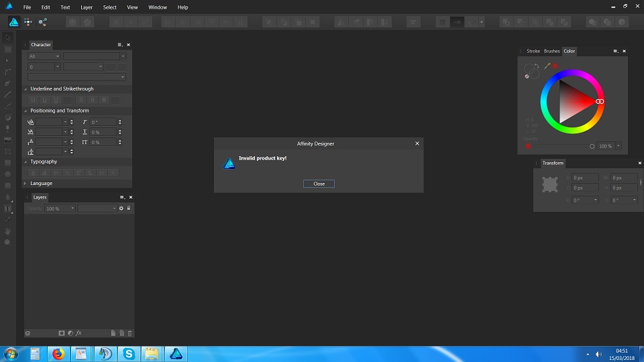Click the Transform X position field
The image size is (644, 362).
585,178
